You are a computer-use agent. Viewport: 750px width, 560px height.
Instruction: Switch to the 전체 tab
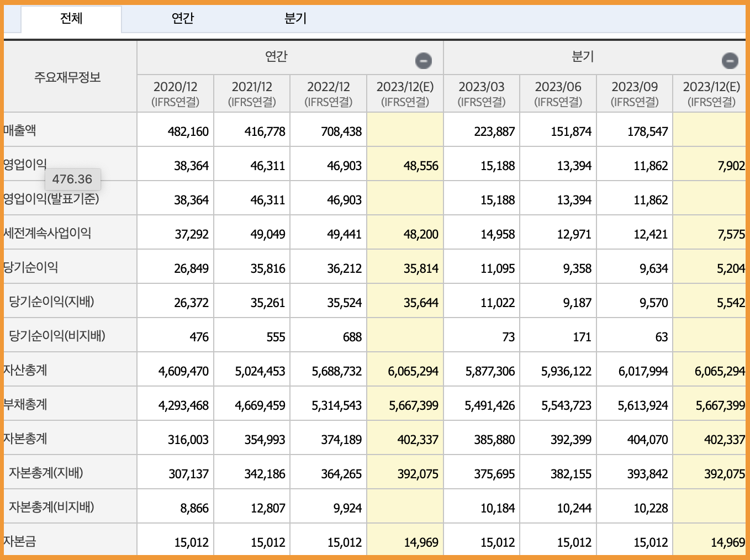(71, 19)
